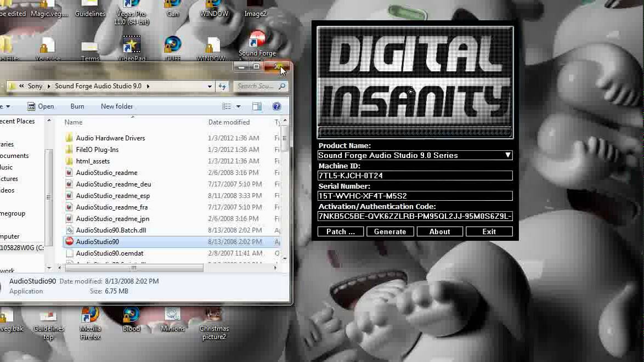Toggle the Explorer preview pane icon

point(257,106)
